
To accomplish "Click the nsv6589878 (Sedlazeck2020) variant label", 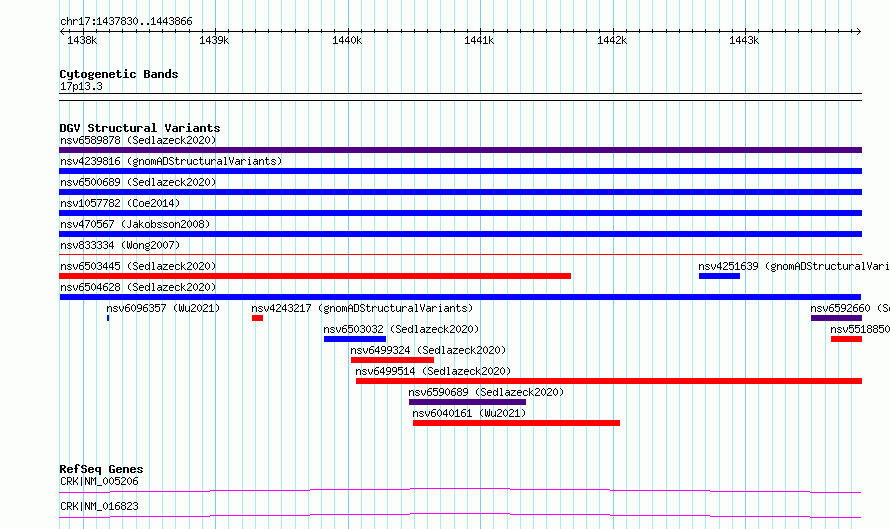I will [x=138, y=140].
